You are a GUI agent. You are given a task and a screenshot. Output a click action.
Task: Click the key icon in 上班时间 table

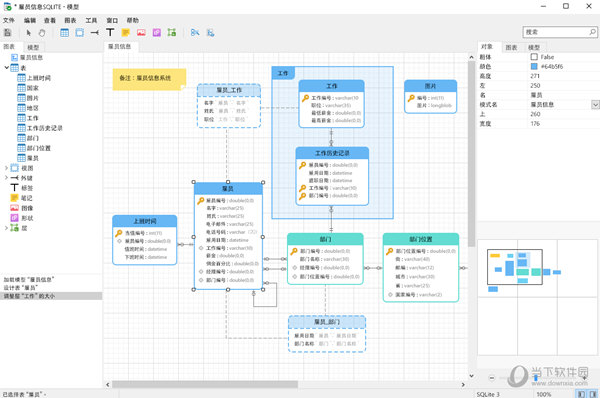119,233
